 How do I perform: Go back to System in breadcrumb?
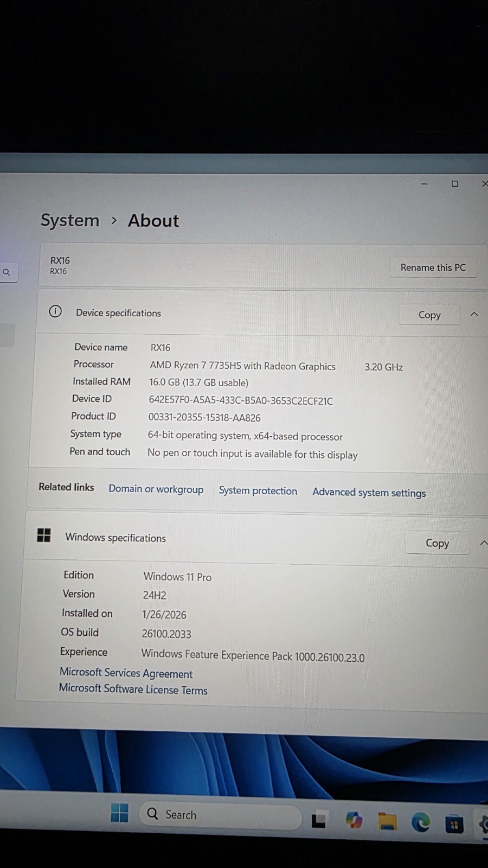tap(70, 220)
